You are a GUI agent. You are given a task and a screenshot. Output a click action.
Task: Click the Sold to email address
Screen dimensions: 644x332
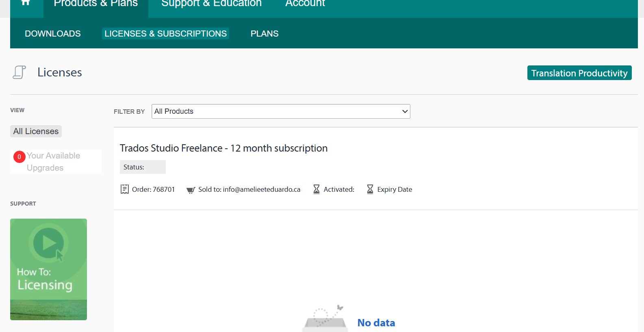[x=262, y=189]
